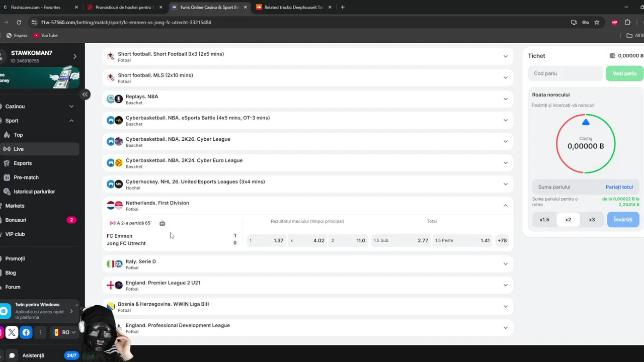Open a new browser tab
The width and height of the screenshot is (644, 362).
(343, 7)
